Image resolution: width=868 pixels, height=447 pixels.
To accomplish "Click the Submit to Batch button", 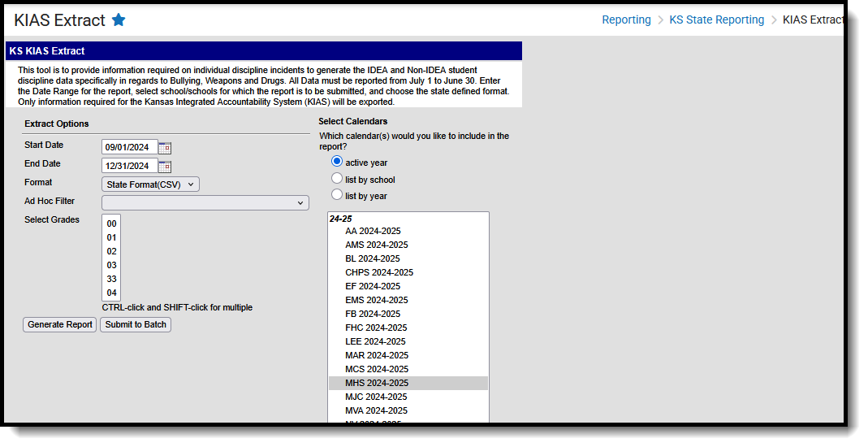I will pos(136,324).
